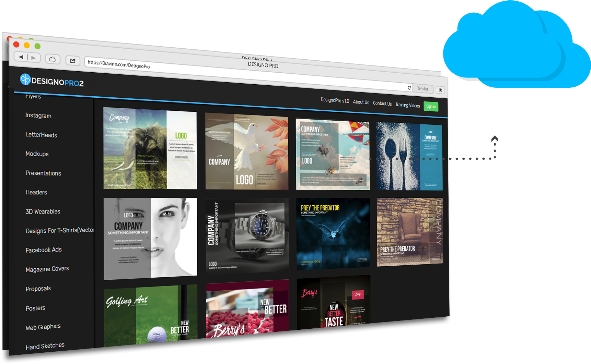This screenshot has width=591, height=364.
Task: Choose Magazine Covers from the sidebar
Action: point(47,269)
